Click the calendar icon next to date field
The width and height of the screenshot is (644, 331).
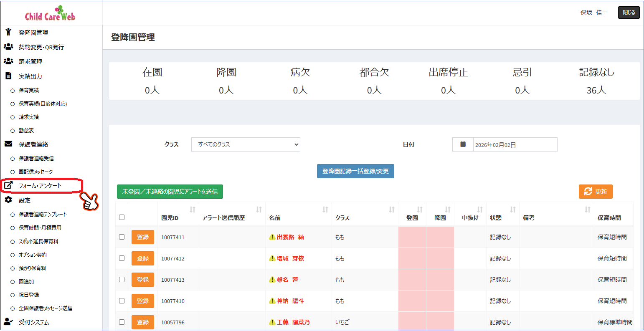[x=463, y=144]
